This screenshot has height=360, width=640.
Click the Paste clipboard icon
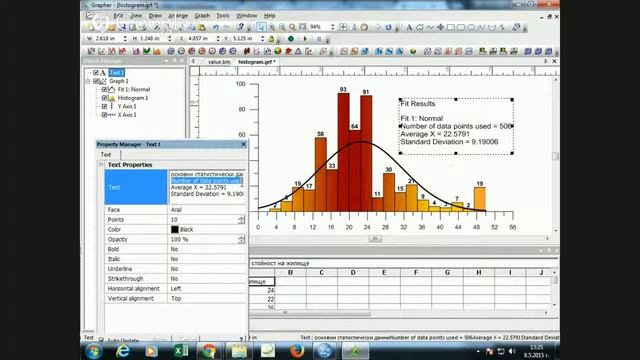[x=202, y=27]
